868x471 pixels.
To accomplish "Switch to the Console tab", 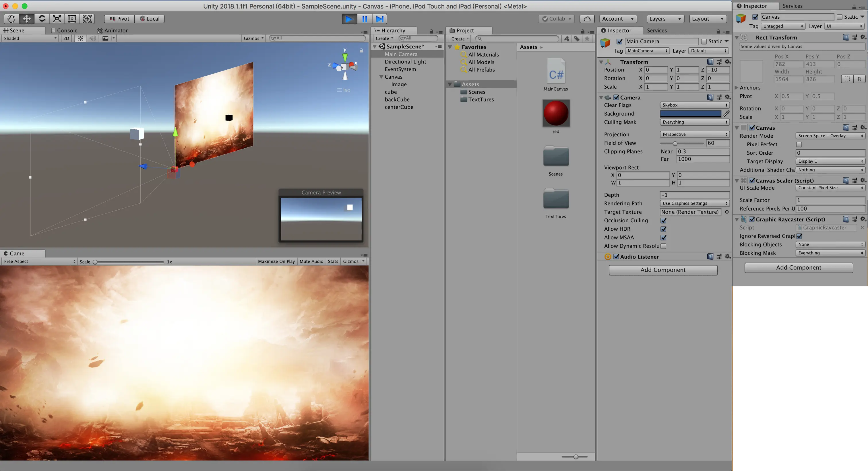I will 64,30.
